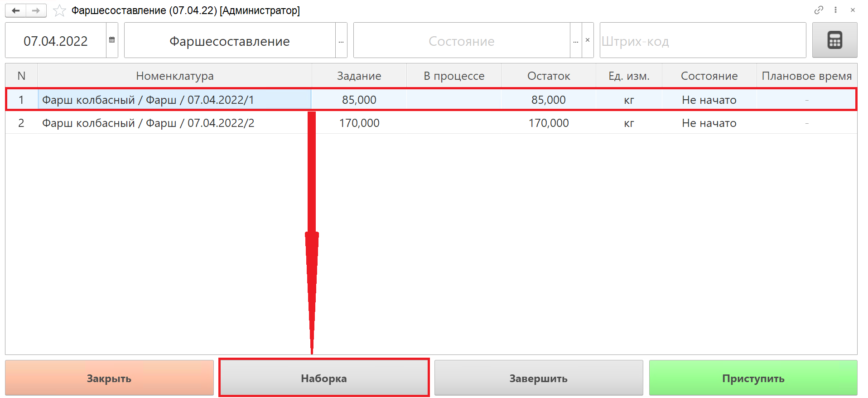The height and width of the screenshot is (398, 868).
Task: Add form to favorites with star icon
Action: 59,10
